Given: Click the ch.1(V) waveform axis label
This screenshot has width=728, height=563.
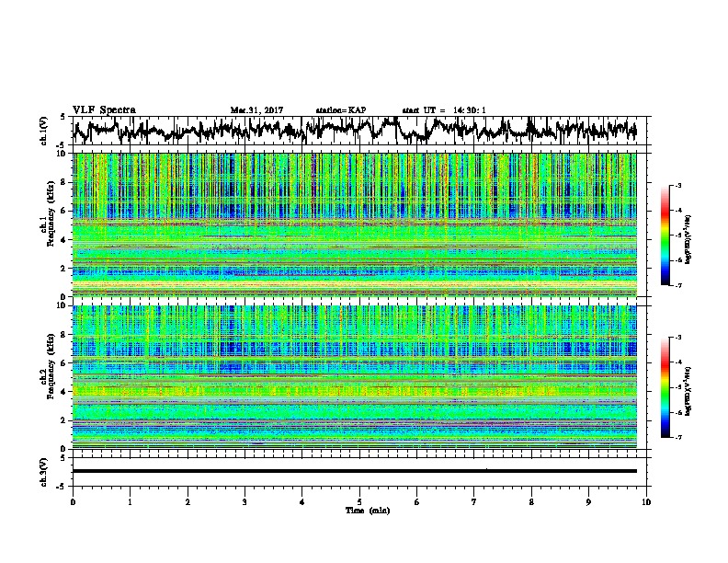Looking at the screenshot, I should (x=44, y=131).
